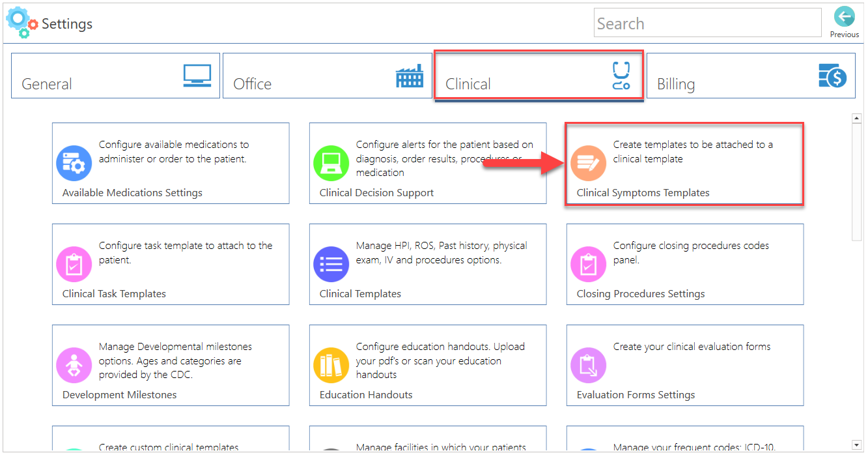Image resolution: width=868 pixels, height=453 pixels.
Task: Click the scrollbar down arrow
Action: (x=857, y=446)
